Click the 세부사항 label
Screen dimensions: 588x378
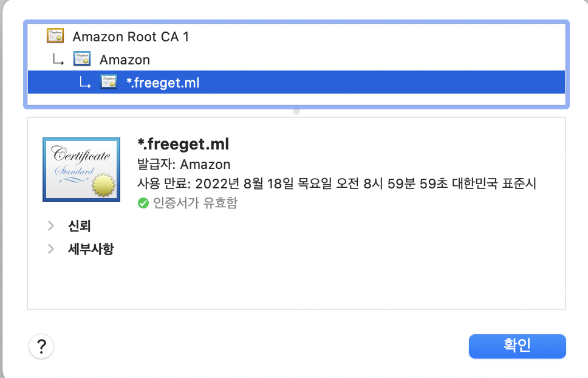click(91, 249)
